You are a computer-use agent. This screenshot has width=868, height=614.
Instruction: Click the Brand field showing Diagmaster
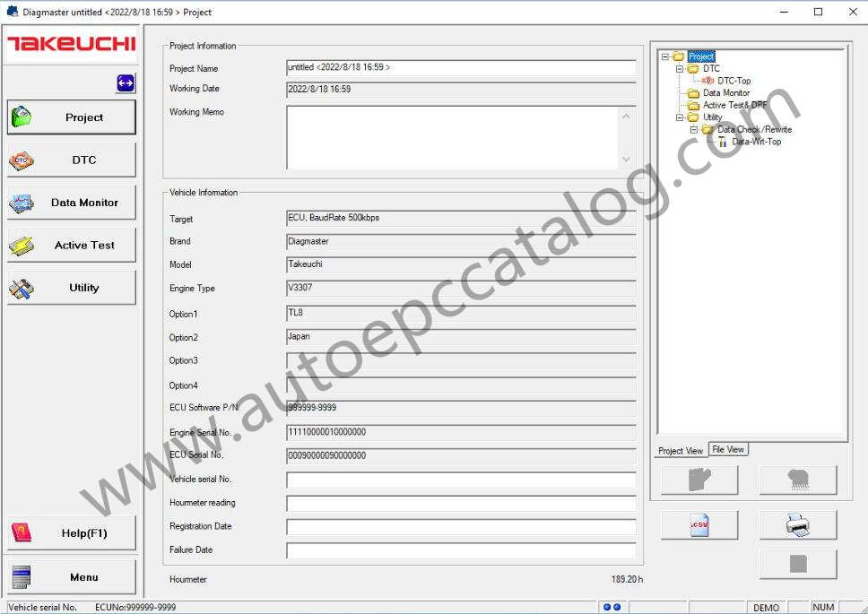461,242
